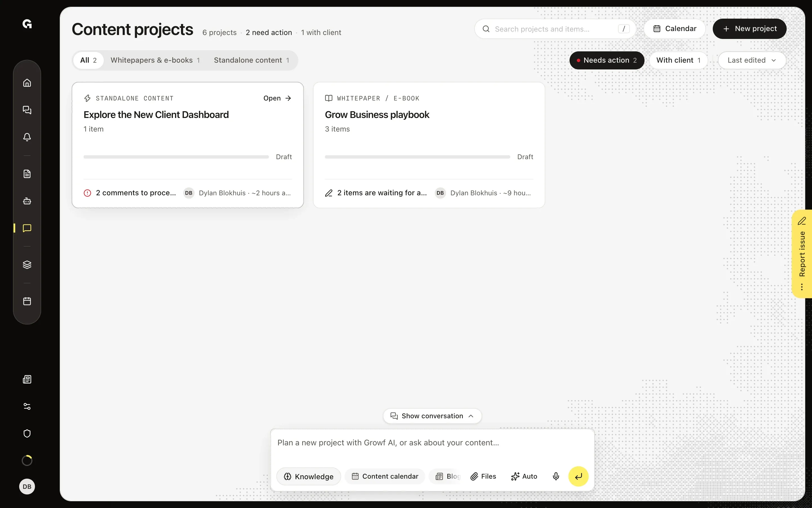
Task: Click the three-dots on Report issue tab
Action: click(x=802, y=287)
